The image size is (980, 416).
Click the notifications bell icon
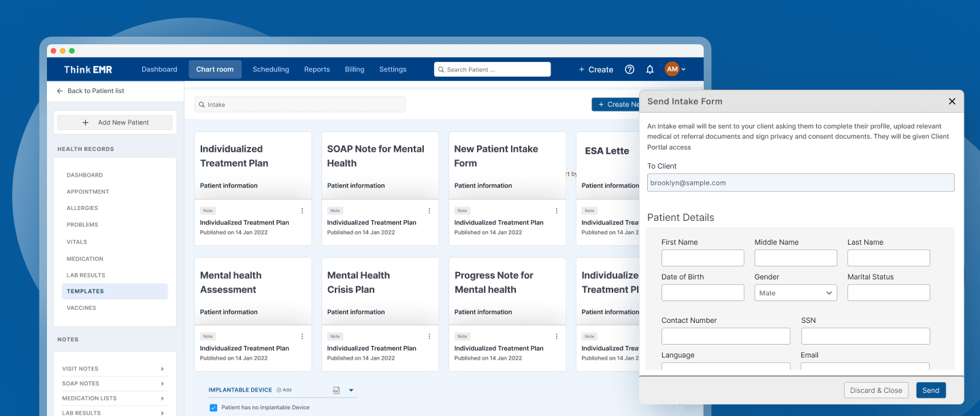click(x=650, y=69)
